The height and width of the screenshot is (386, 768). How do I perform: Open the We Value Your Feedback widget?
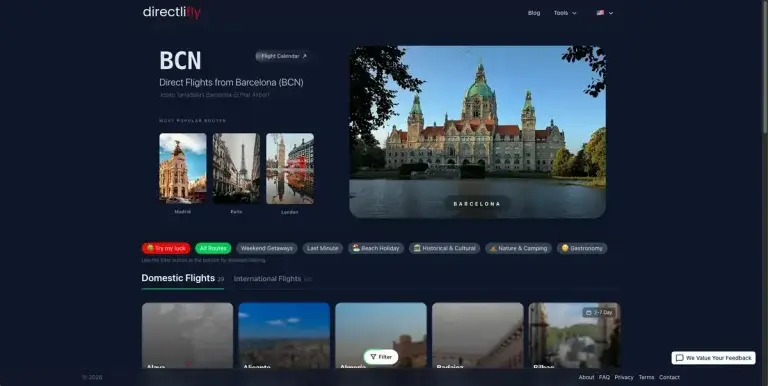point(713,358)
